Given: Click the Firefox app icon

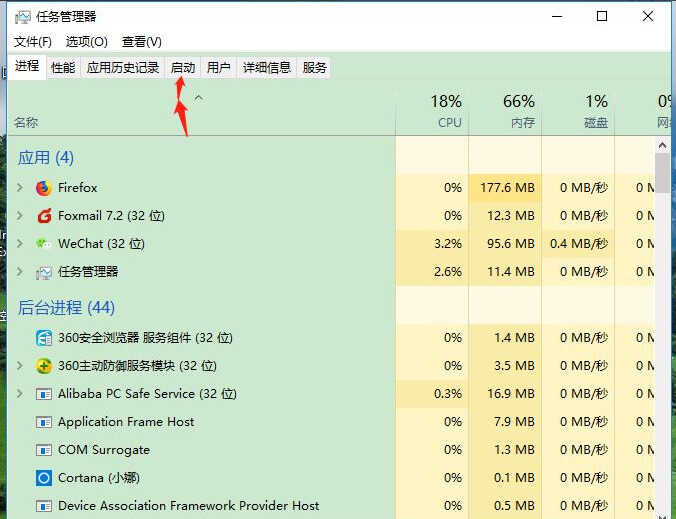Looking at the screenshot, I should (x=44, y=188).
